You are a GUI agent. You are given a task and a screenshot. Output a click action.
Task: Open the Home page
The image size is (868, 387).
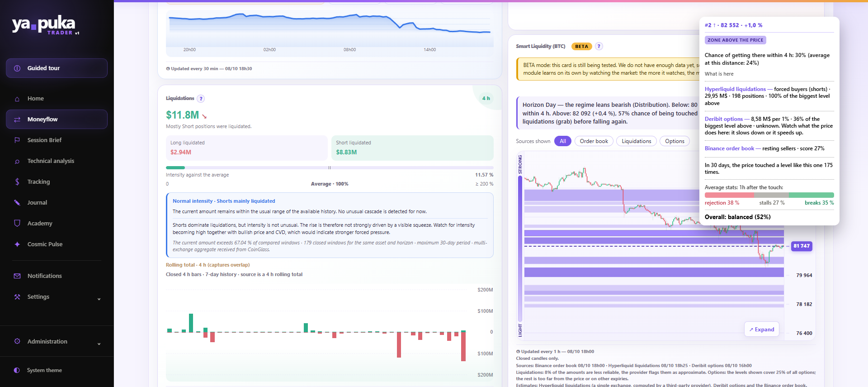point(57,99)
